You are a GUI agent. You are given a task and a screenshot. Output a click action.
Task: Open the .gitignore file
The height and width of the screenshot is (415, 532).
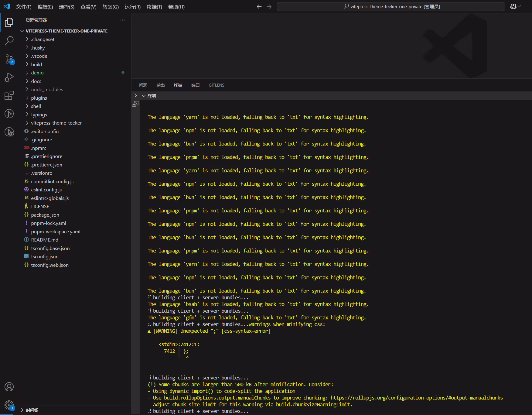pyautogui.click(x=41, y=139)
